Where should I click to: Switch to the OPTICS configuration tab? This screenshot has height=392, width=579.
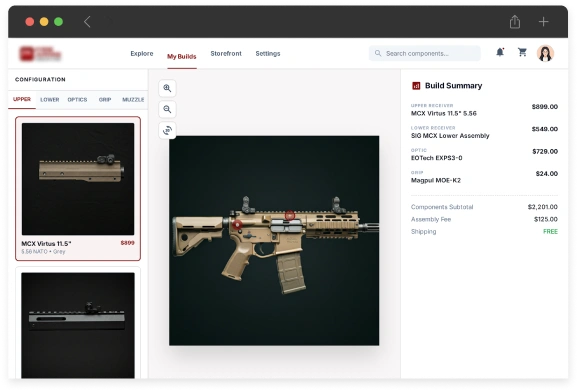pos(77,100)
